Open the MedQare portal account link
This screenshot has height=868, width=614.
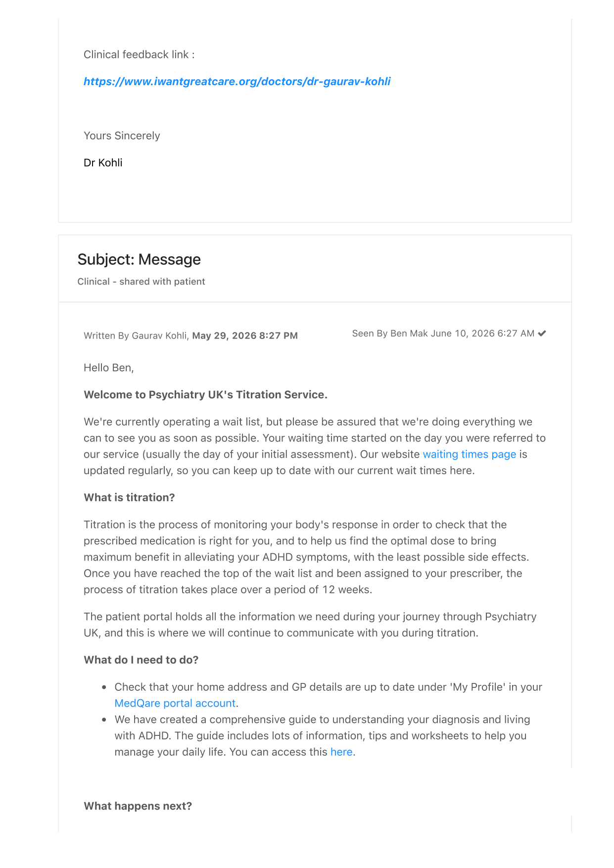point(175,703)
